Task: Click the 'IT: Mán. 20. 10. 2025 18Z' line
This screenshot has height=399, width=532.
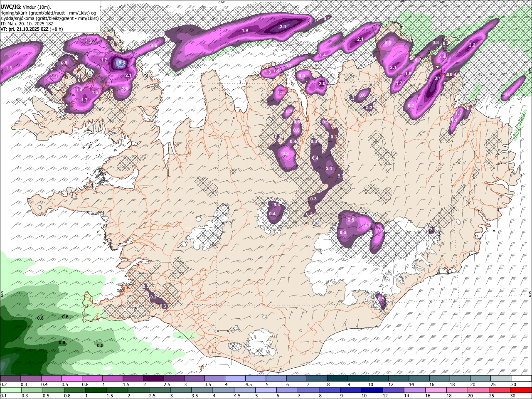Action: [27, 24]
